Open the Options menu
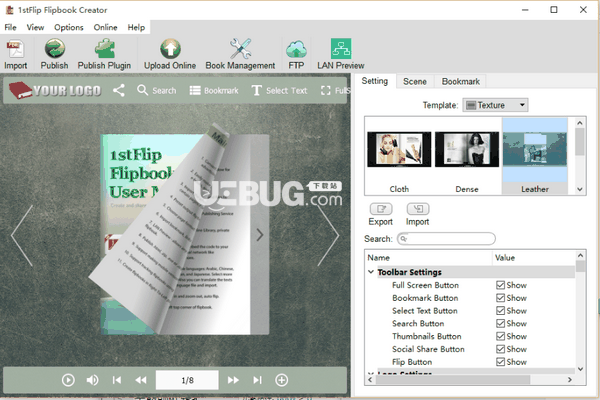This screenshot has height=400, width=600. click(69, 28)
